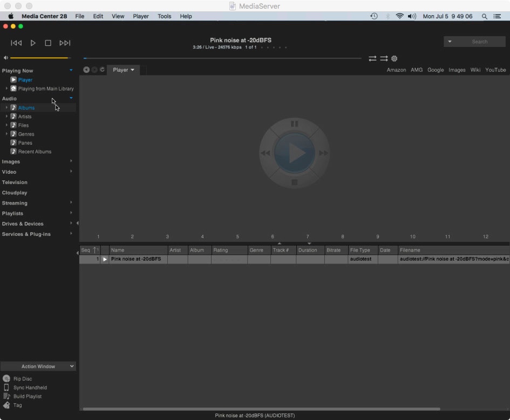Click stop on the circular control
Image resolution: width=510 pixels, height=420 pixels.
[294, 182]
